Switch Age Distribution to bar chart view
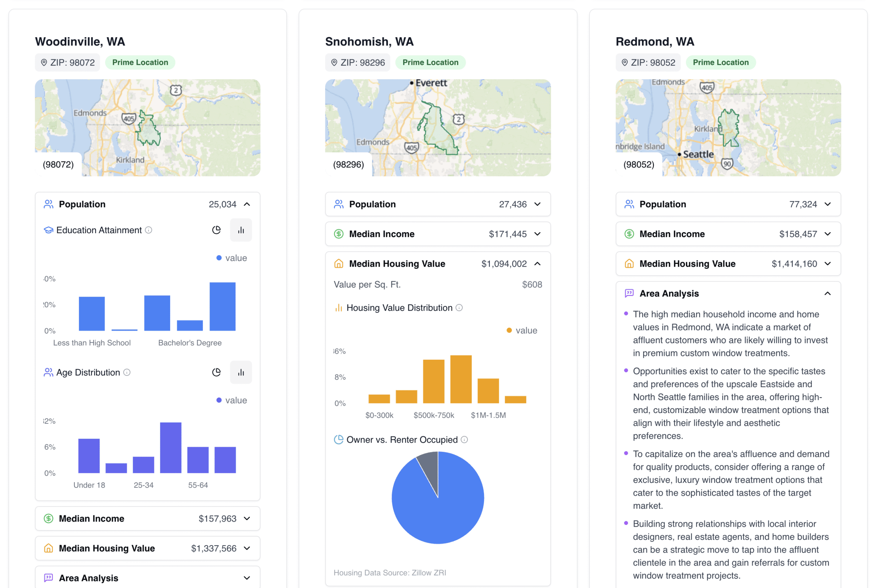882x588 pixels. click(241, 372)
